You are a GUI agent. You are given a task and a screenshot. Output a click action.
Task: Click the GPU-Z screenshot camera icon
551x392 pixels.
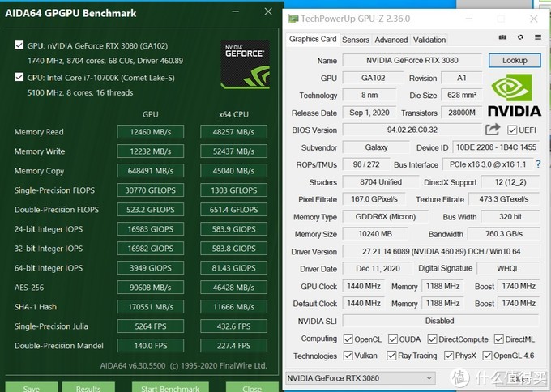pyautogui.click(x=503, y=37)
